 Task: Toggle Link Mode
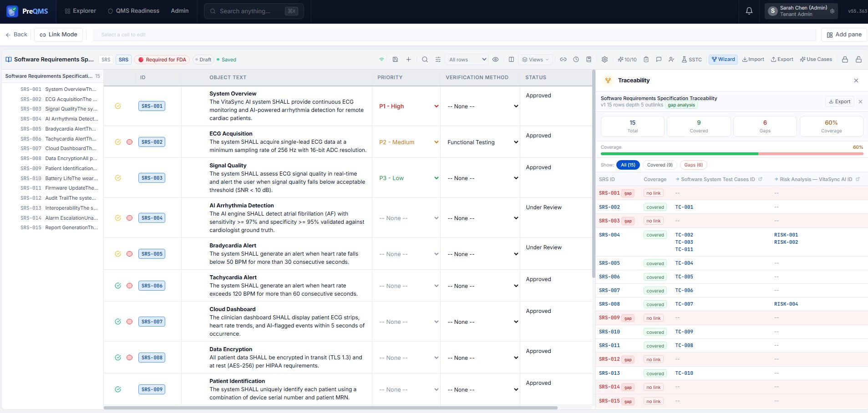[58, 35]
